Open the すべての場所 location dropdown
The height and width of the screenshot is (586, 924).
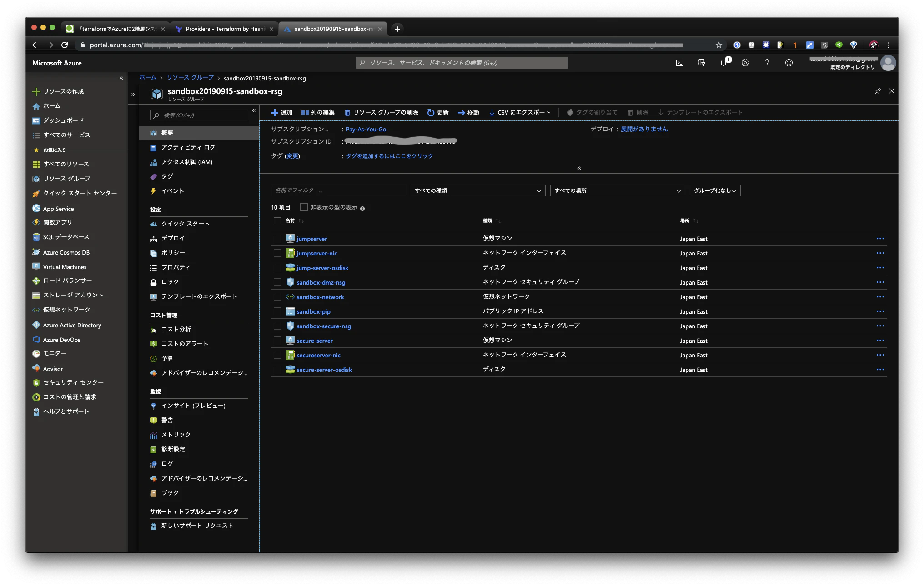pyautogui.click(x=617, y=191)
